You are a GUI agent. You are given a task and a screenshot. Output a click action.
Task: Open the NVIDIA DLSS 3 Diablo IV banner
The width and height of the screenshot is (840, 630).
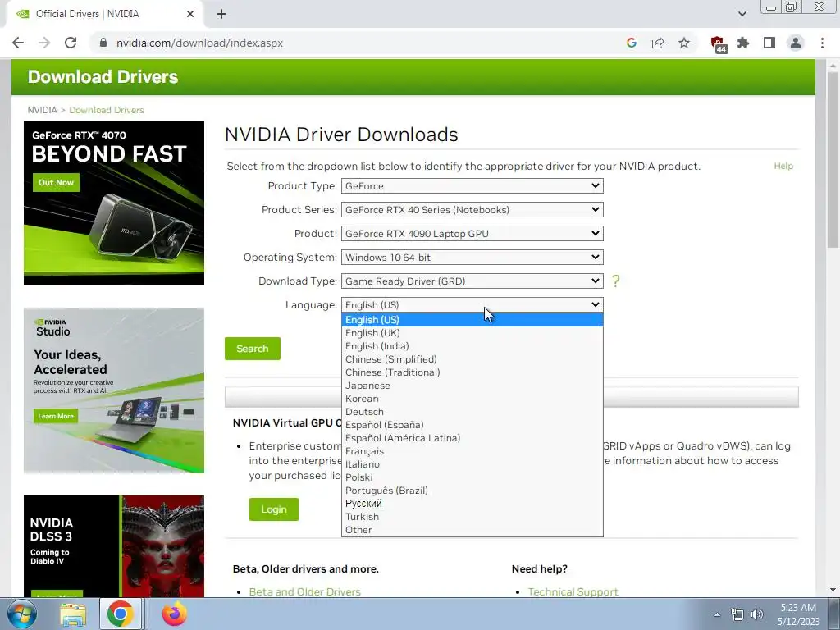coord(113,546)
